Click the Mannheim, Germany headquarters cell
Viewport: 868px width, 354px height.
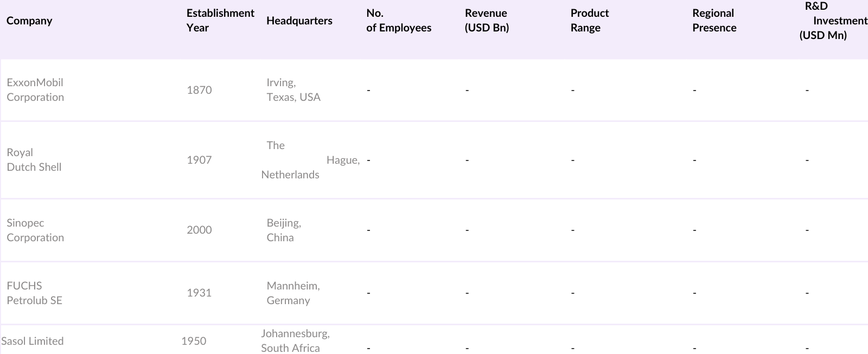293,293
